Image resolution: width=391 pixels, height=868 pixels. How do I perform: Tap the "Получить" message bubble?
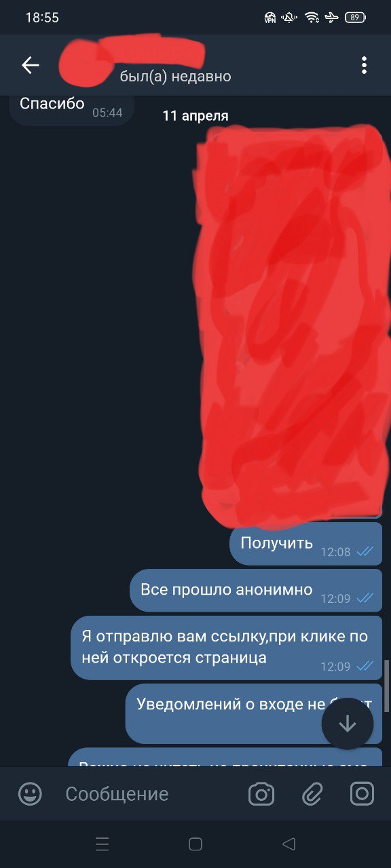coord(306,544)
